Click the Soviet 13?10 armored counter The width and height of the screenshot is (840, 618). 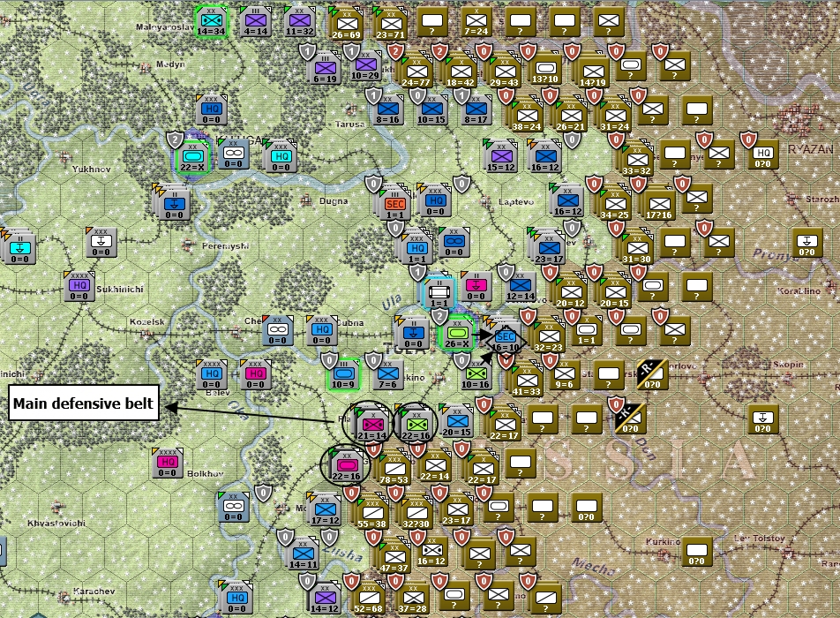tap(545, 69)
